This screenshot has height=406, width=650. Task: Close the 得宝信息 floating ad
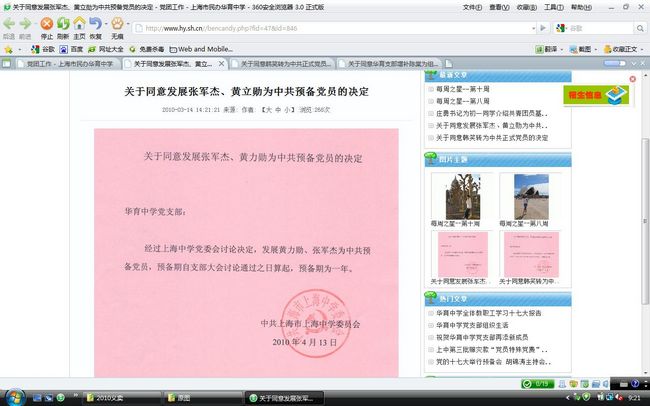pos(633,79)
